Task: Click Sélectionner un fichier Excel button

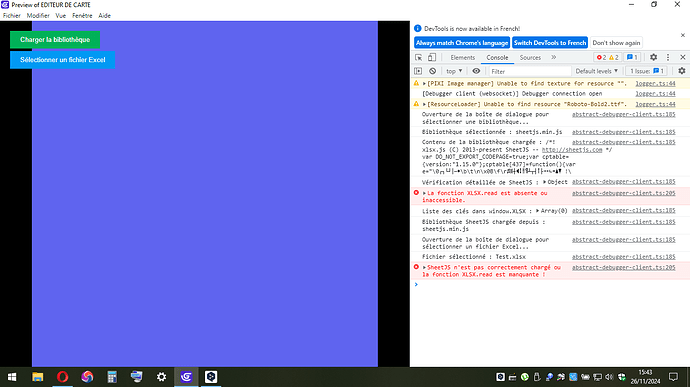Action: coord(62,60)
